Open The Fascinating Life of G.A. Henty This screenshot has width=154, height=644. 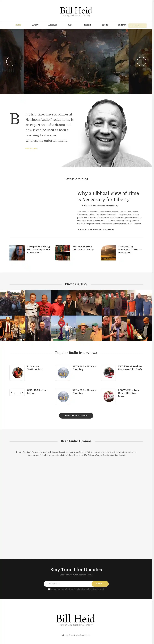click(x=83, y=248)
